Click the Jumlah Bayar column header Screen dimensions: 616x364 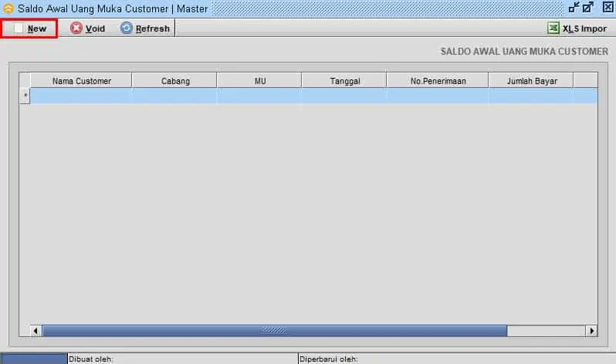[x=531, y=81]
